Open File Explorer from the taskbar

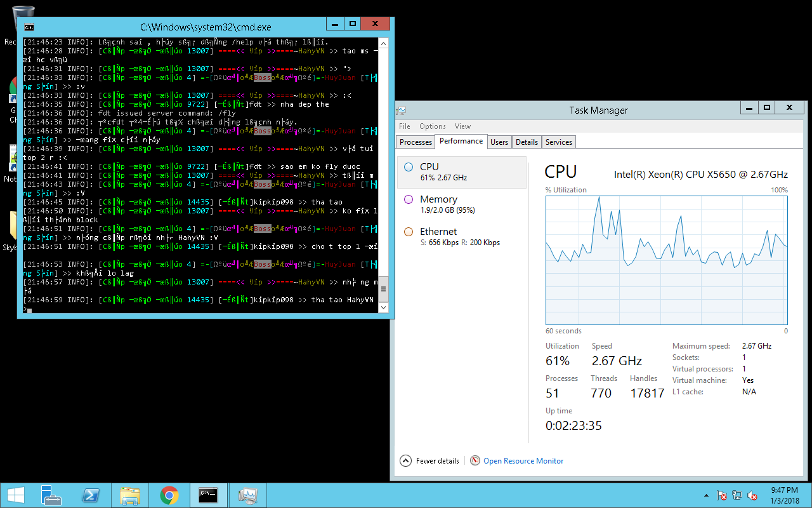[x=130, y=495]
